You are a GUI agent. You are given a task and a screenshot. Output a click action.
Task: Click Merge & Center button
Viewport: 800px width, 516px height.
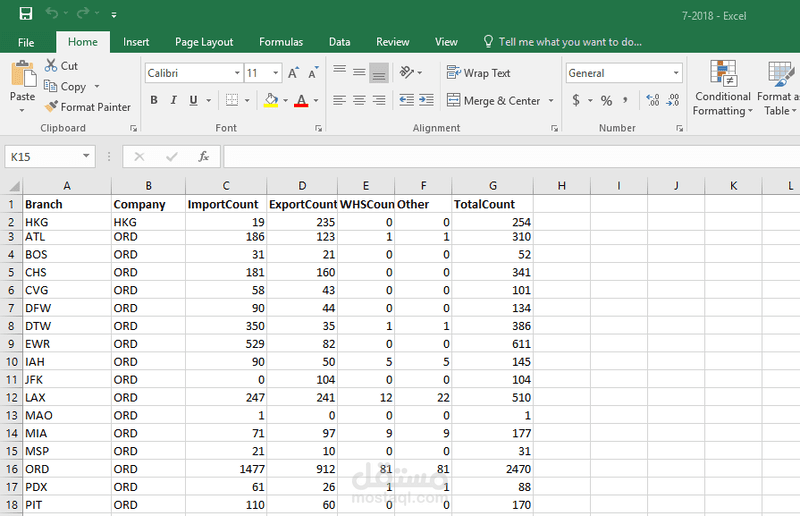[493, 101]
